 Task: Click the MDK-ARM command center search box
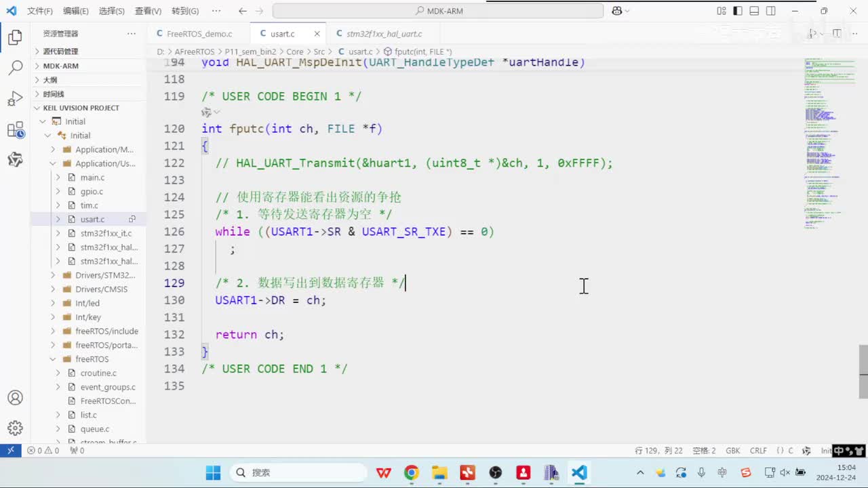[x=438, y=11]
